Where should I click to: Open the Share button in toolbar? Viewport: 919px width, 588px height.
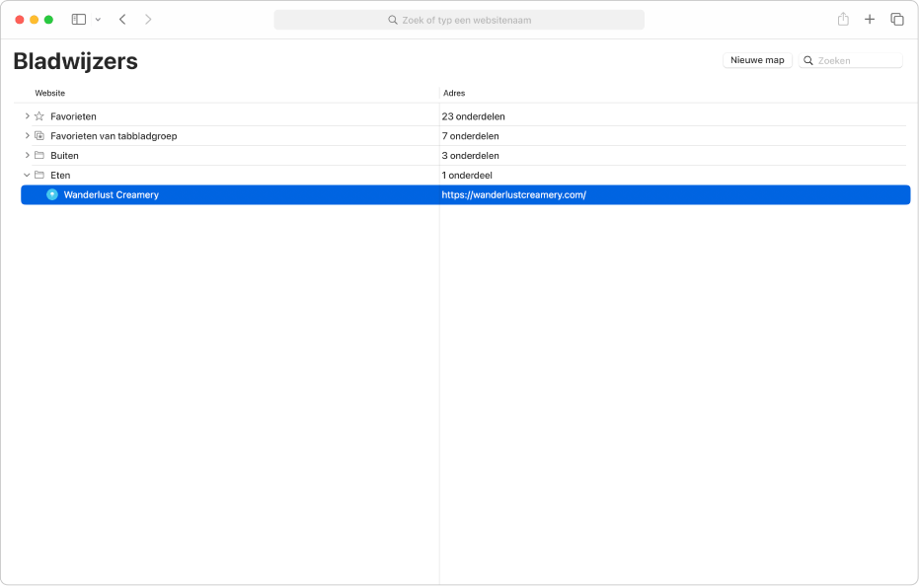click(843, 20)
